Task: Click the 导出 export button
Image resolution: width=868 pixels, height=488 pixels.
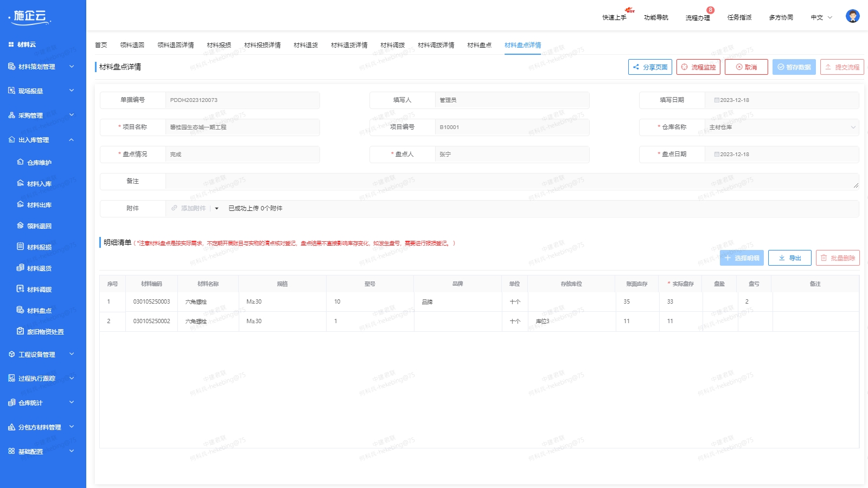Action: [x=789, y=258]
